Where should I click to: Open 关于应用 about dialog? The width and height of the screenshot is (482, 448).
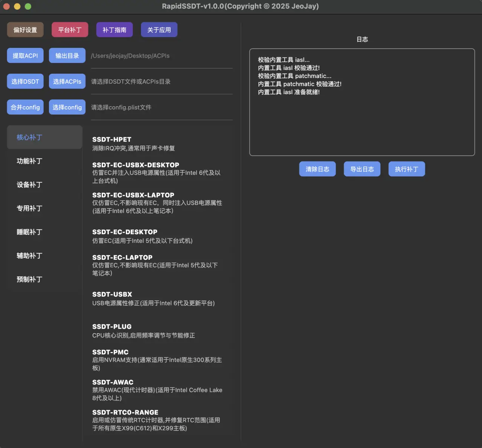tap(159, 30)
